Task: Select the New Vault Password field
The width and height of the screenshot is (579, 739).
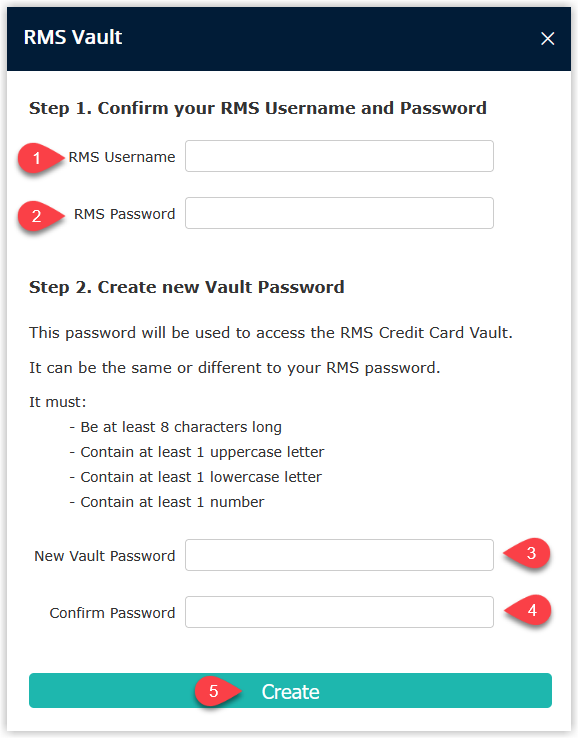Action: (339, 555)
